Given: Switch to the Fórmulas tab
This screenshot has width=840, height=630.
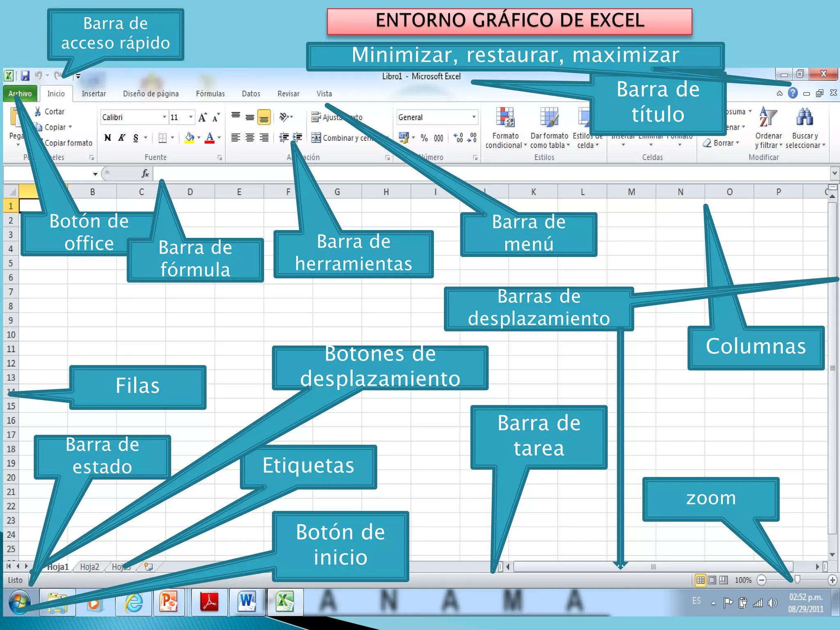Looking at the screenshot, I should click(x=210, y=94).
